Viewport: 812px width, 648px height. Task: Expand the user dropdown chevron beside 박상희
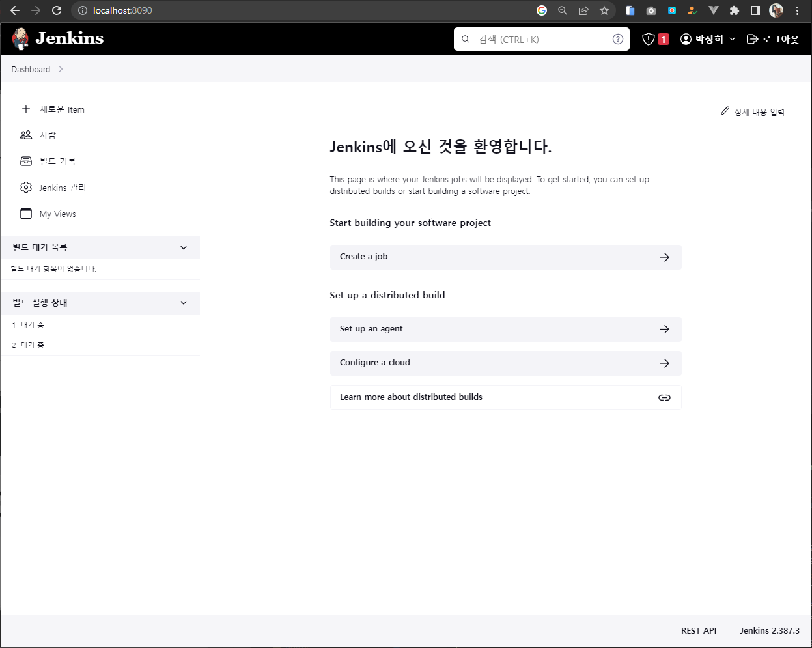(732, 39)
